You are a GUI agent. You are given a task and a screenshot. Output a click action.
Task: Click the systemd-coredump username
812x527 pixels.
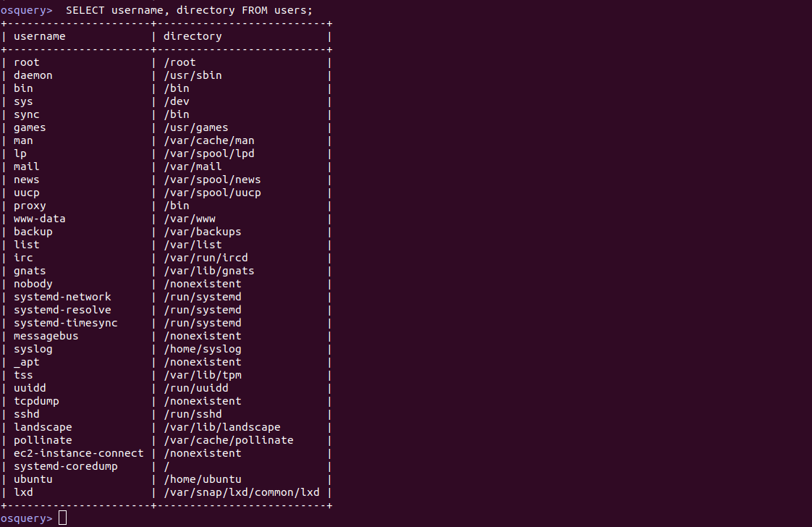(66, 466)
